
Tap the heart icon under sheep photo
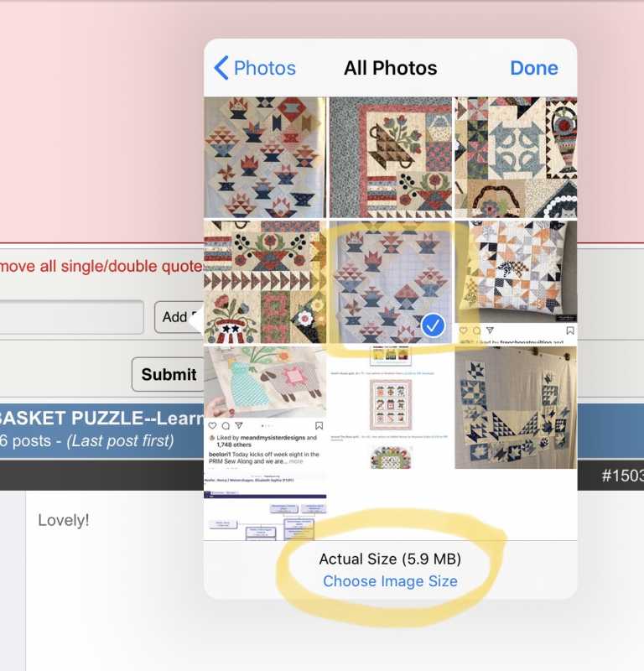(212, 425)
